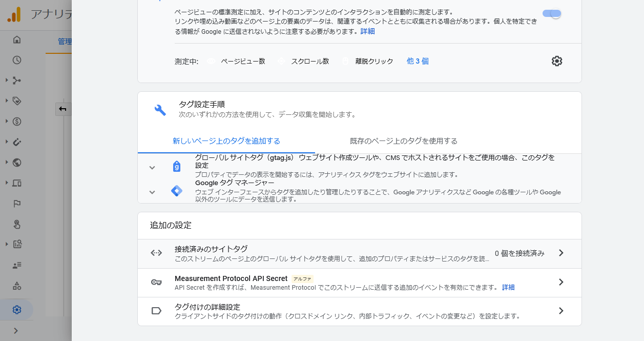Select the 管理 tab behind the panel
The width and height of the screenshot is (644, 341).
65,42
